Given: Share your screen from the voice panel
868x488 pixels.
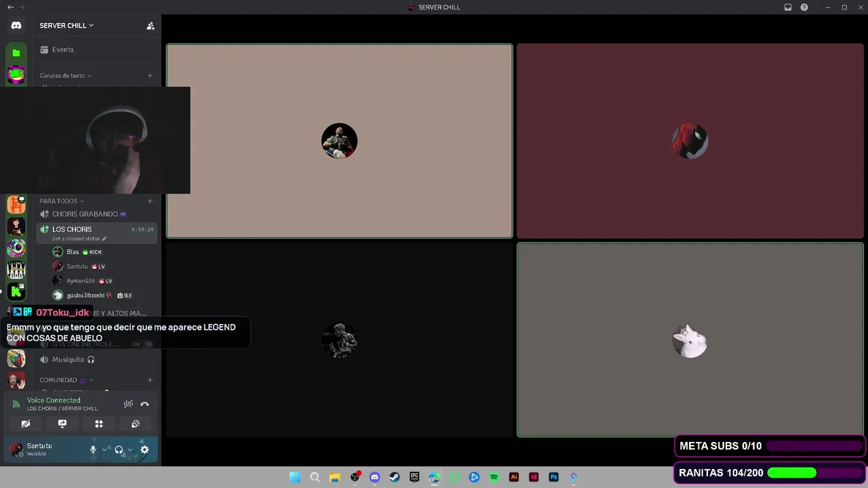Looking at the screenshot, I should click(62, 424).
